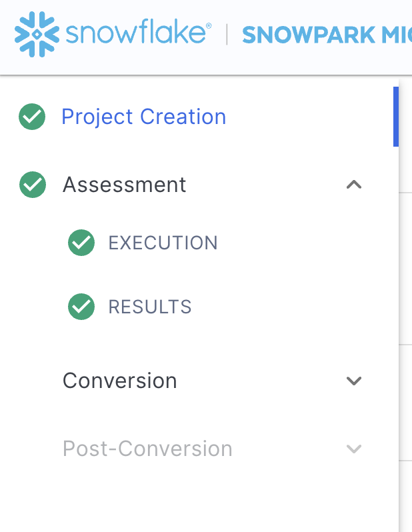Collapse the Assessment section with its chevron

click(354, 185)
